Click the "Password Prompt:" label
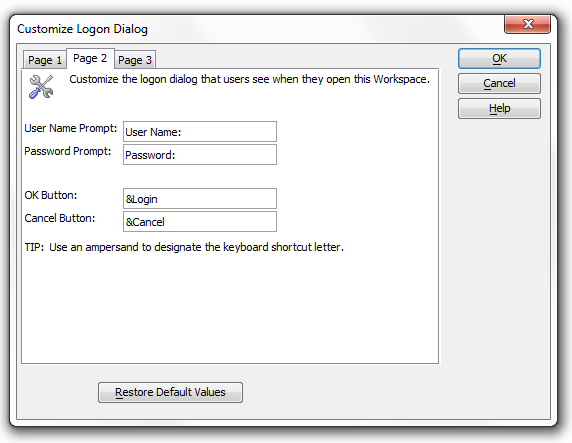 coord(68,151)
